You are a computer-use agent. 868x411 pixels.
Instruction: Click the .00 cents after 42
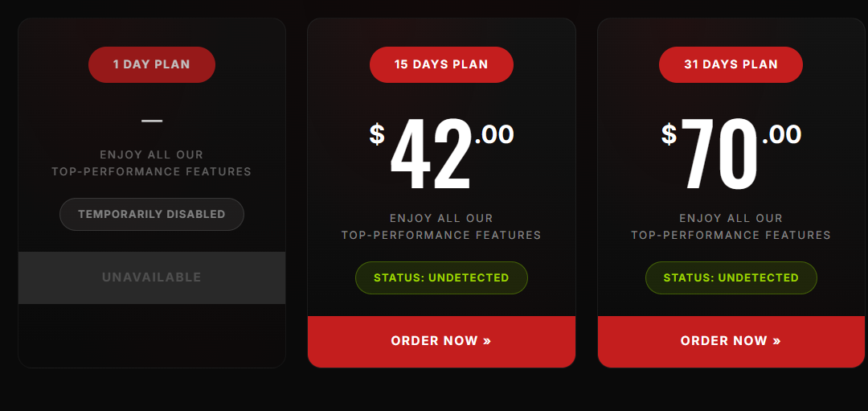494,134
